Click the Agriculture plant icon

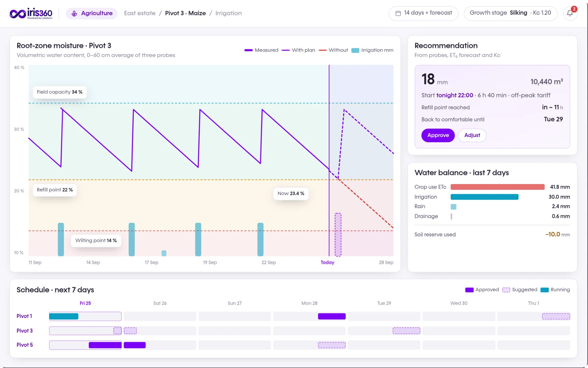coord(74,13)
